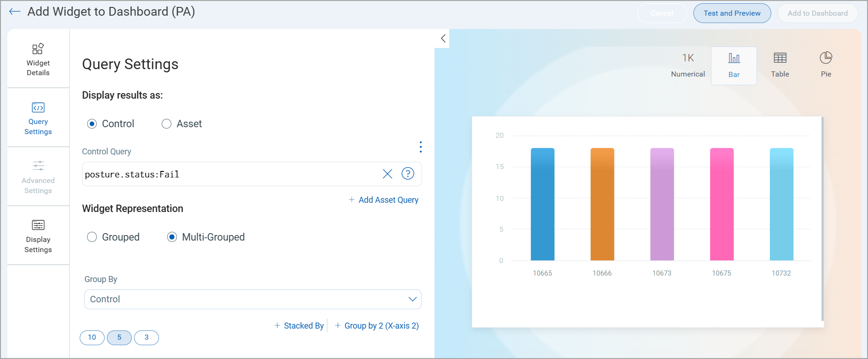
Task: Click the pink bar for 10675
Action: click(722, 204)
